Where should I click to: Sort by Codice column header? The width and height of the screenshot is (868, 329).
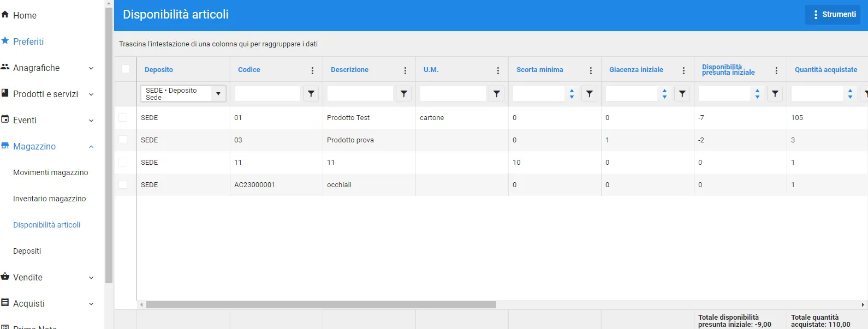tap(249, 70)
